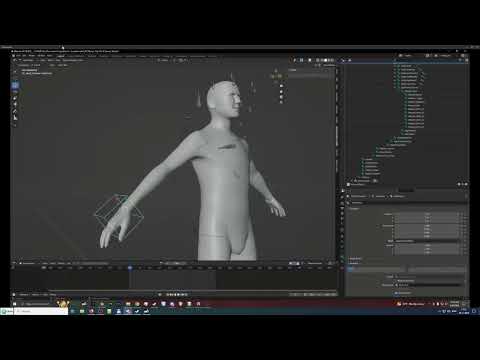Switch perspective/orthographic grid gizmo icon

pyautogui.click(x=281, y=102)
